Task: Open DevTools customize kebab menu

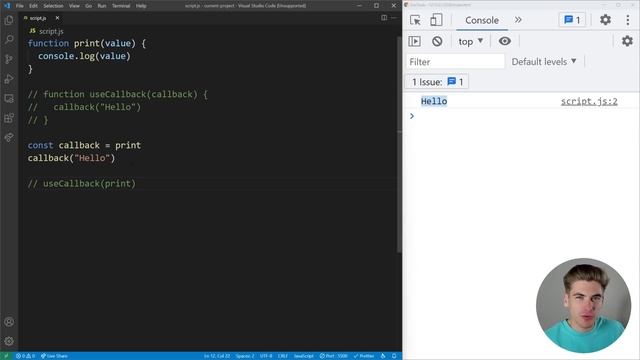Action: point(628,20)
